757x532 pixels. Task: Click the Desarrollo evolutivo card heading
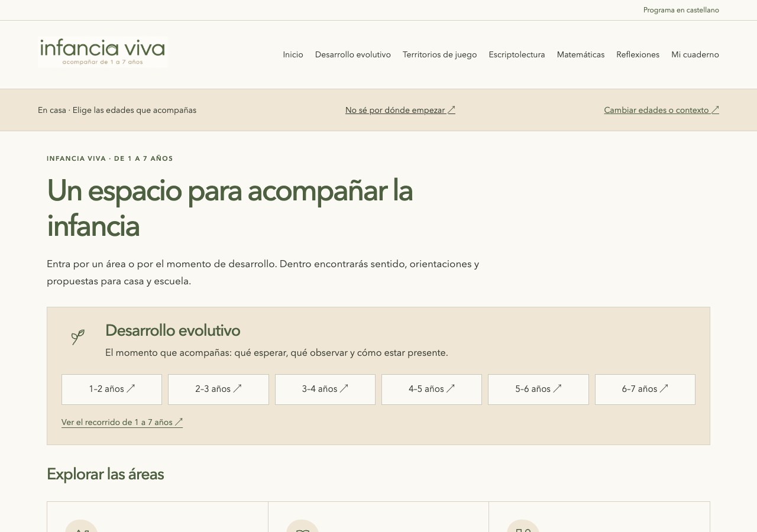(x=173, y=330)
